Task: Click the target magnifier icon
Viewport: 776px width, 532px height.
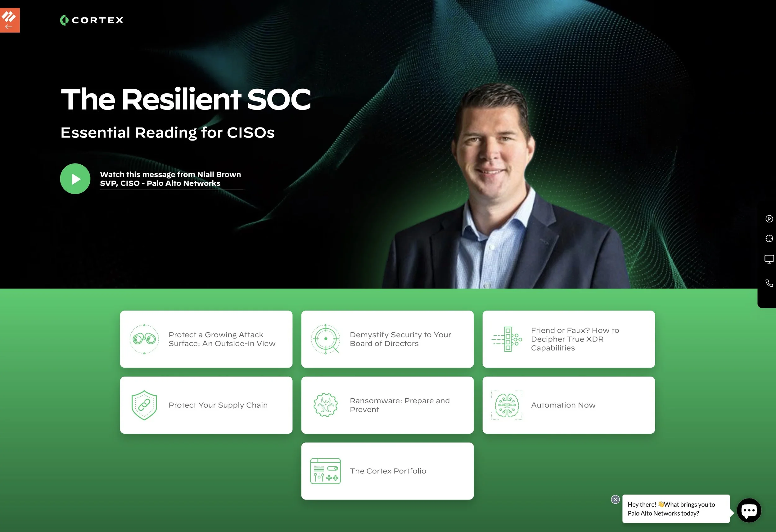Action: [x=326, y=339]
